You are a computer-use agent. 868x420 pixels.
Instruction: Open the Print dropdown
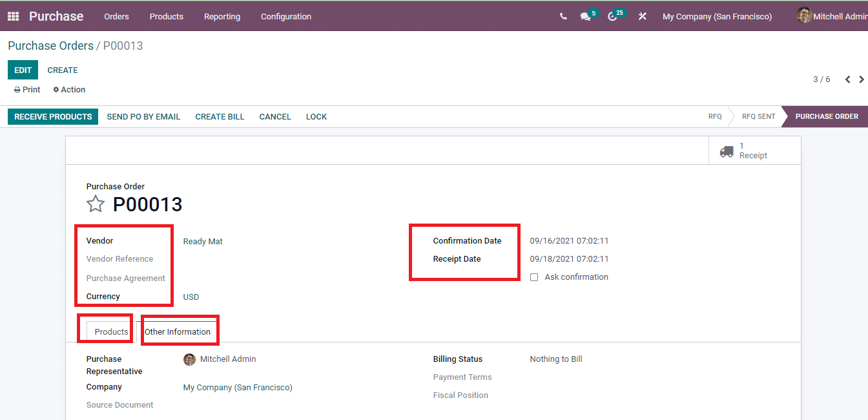click(27, 90)
